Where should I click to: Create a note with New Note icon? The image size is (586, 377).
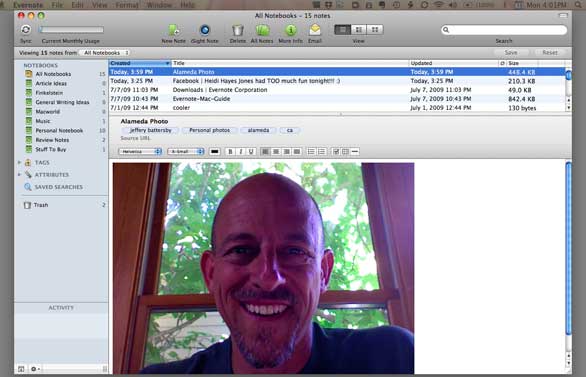pyautogui.click(x=173, y=30)
